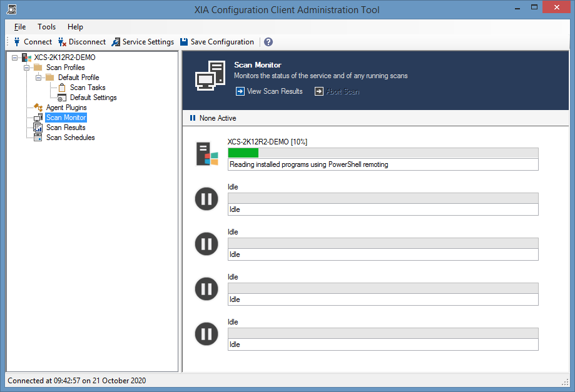Click the Connect plug icon
The width and height of the screenshot is (575, 392).
(17, 42)
